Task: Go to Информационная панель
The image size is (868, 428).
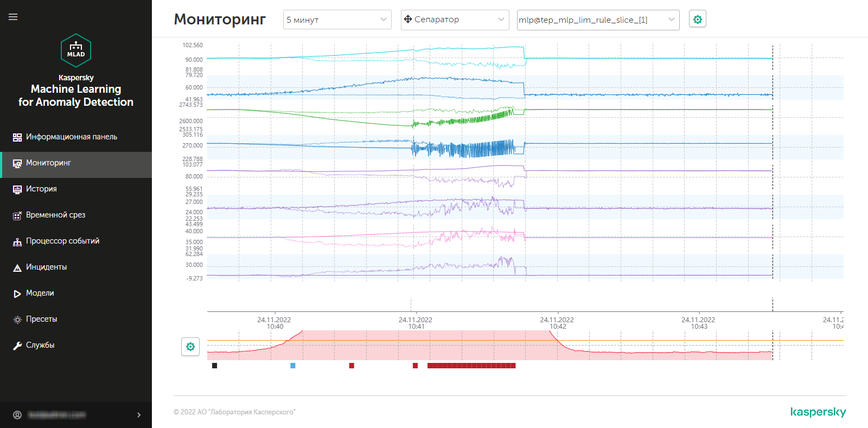Action: pyautogui.click(x=71, y=137)
